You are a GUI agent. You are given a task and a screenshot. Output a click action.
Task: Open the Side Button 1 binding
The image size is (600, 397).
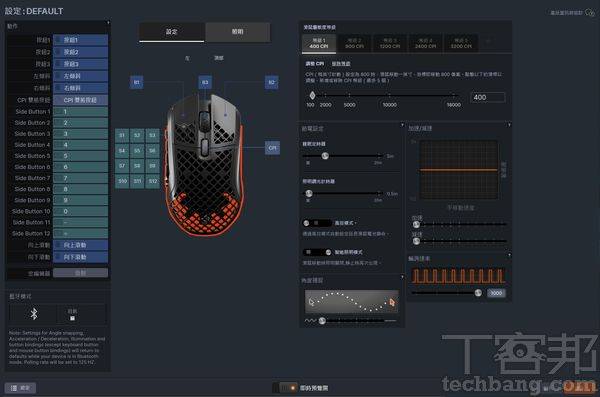[x=80, y=111]
